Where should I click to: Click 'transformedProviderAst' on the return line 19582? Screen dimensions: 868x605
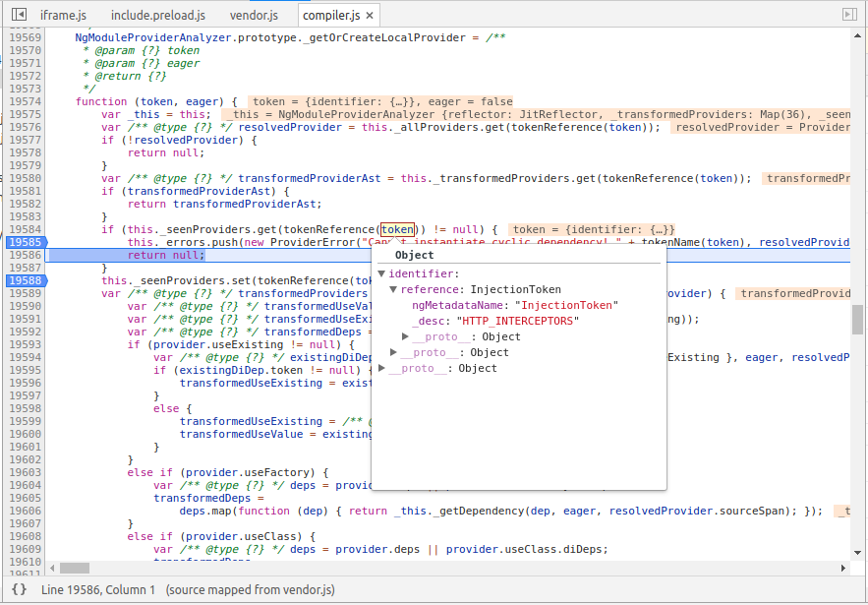pos(245,204)
